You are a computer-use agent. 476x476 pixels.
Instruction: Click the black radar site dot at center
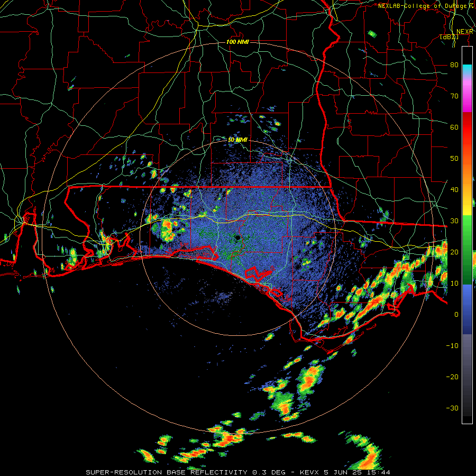[x=237, y=237]
